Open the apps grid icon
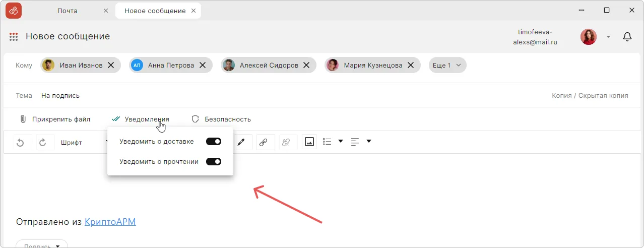 [14, 37]
